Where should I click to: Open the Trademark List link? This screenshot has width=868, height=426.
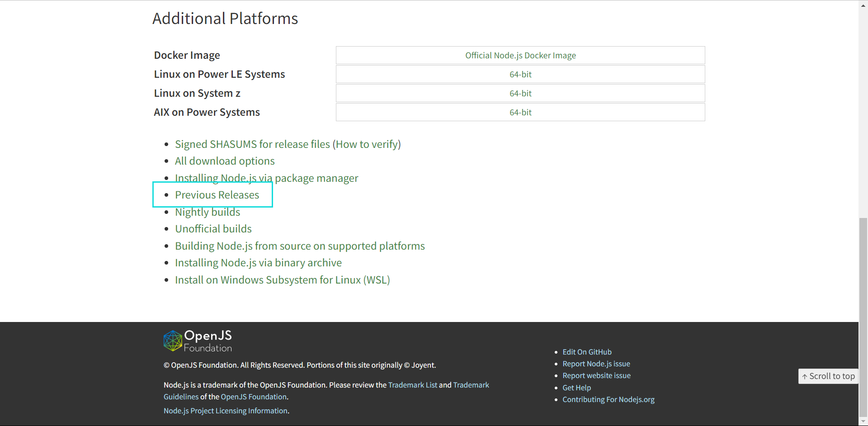pyautogui.click(x=413, y=385)
